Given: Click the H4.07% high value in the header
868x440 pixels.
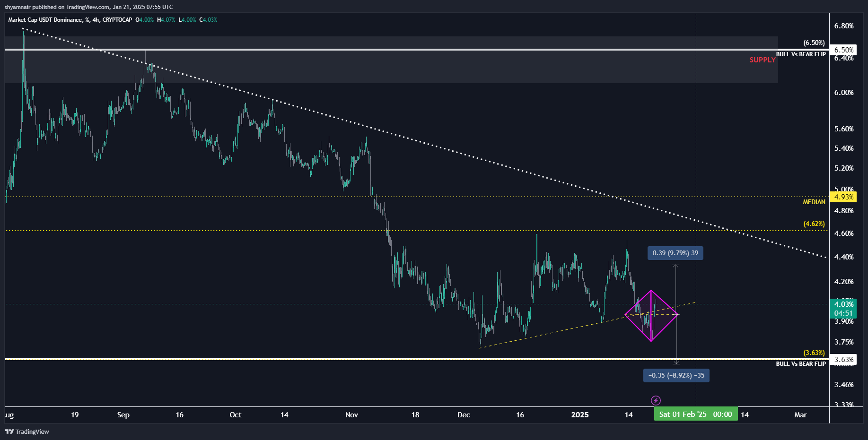Looking at the screenshot, I should coord(166,20).
